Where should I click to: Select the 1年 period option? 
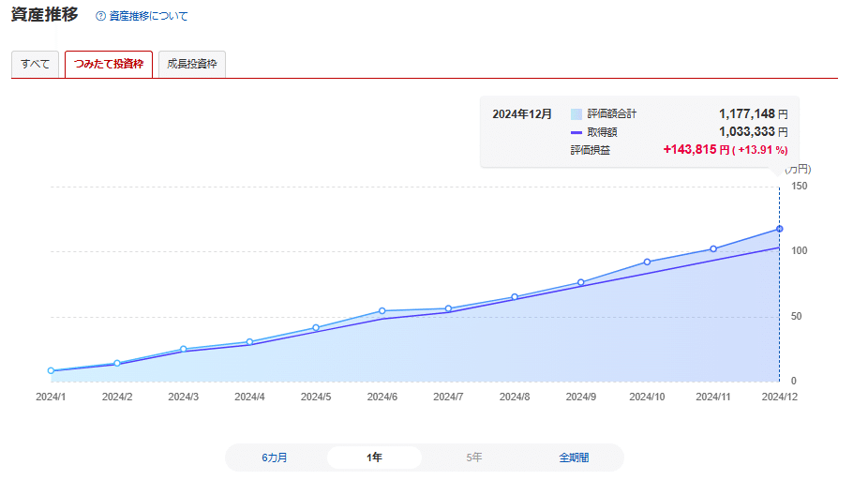coord(374,457)
